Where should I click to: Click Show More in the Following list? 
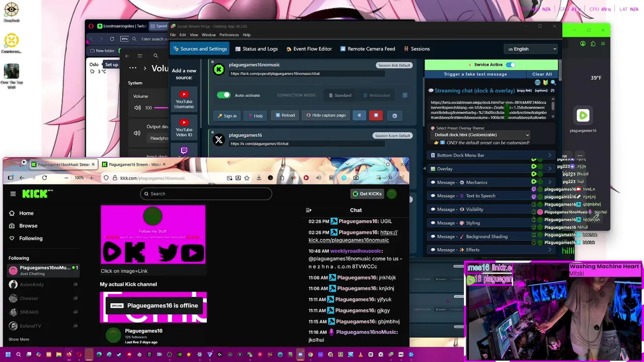coord(19,339)
